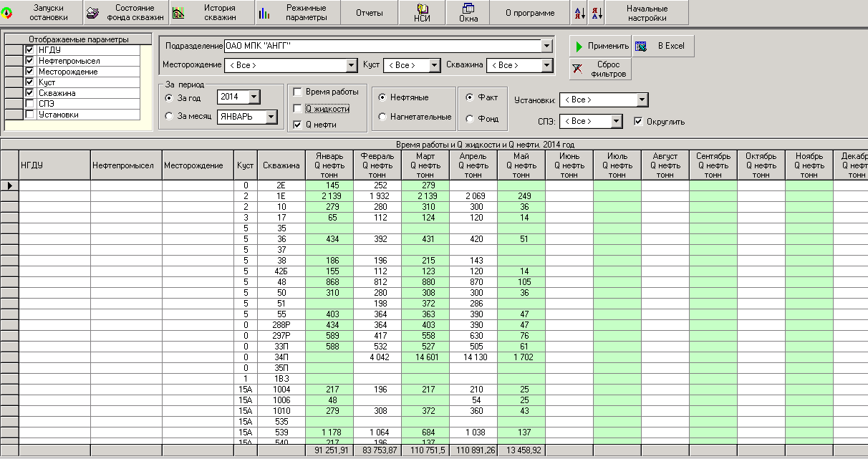
Task: Click the May value 1 702 cell
Action: pyautogui.click(x=521, y=357)
